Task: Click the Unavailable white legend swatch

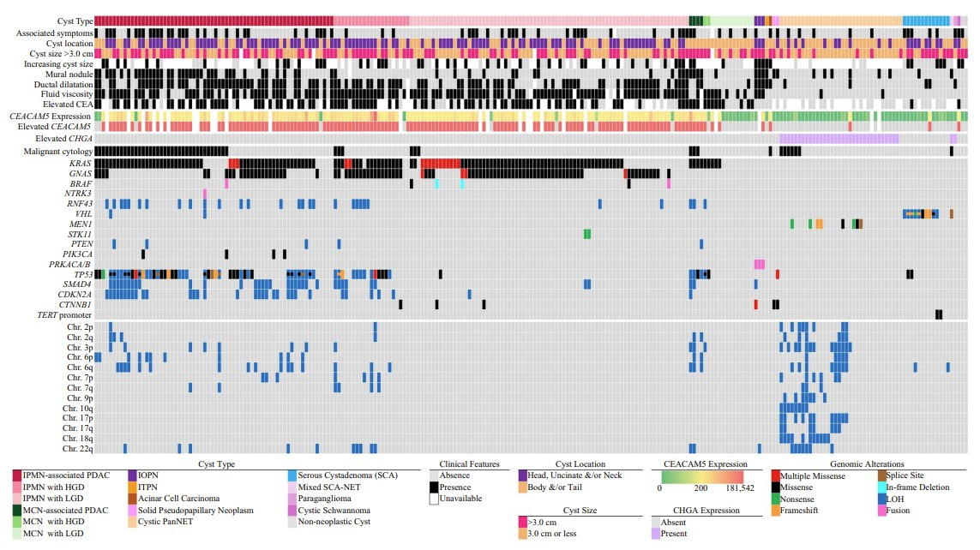Action: pyautogui.click(x=434, y=499)
